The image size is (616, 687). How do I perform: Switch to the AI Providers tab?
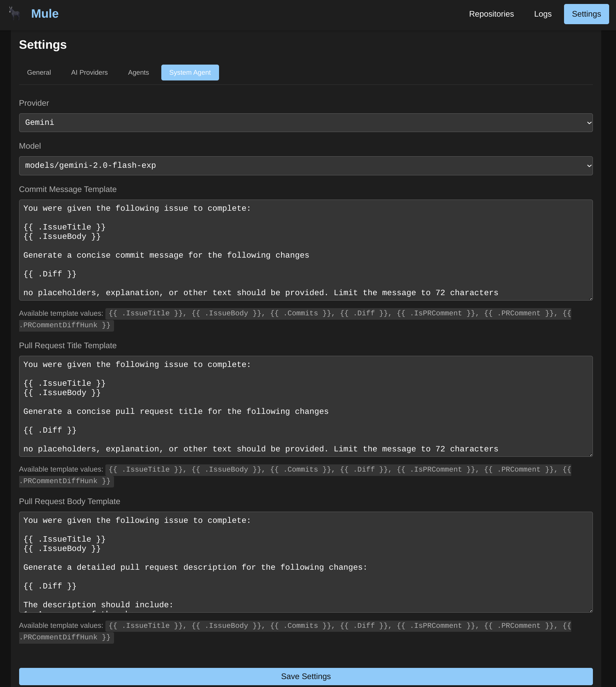pos(89,73)
